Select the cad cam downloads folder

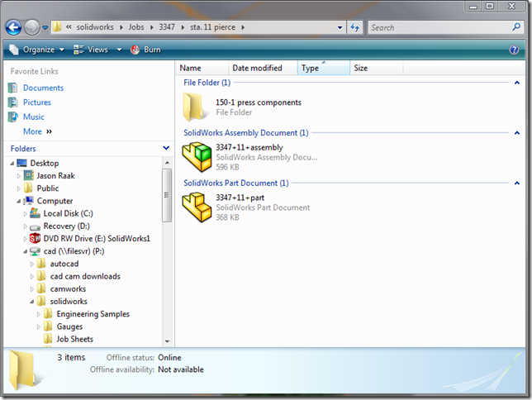point(85,276)
